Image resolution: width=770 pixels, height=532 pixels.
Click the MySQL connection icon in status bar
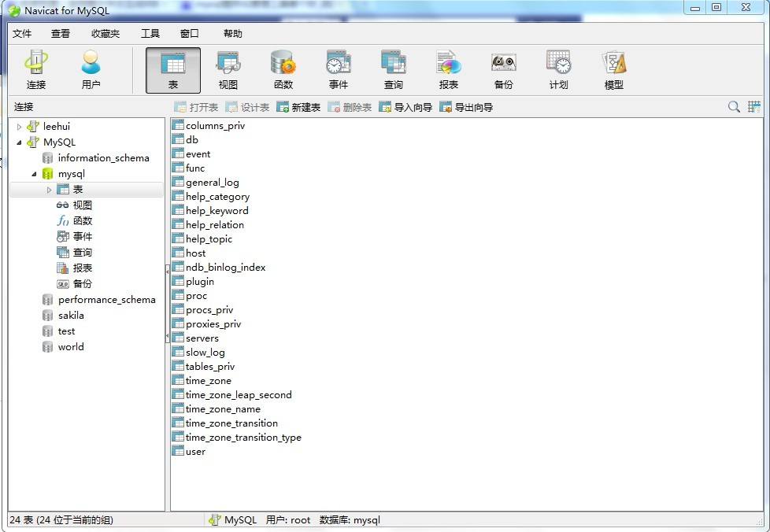(x=215, y=520)
